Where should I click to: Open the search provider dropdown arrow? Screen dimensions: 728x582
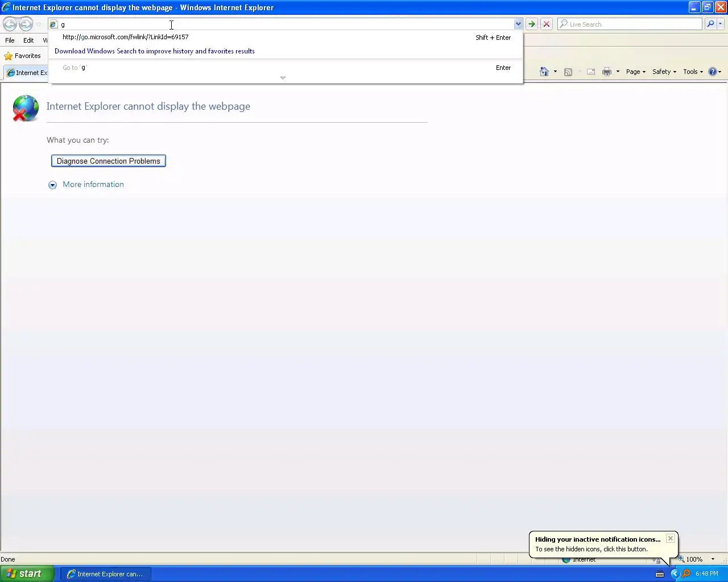pos(721,24)
